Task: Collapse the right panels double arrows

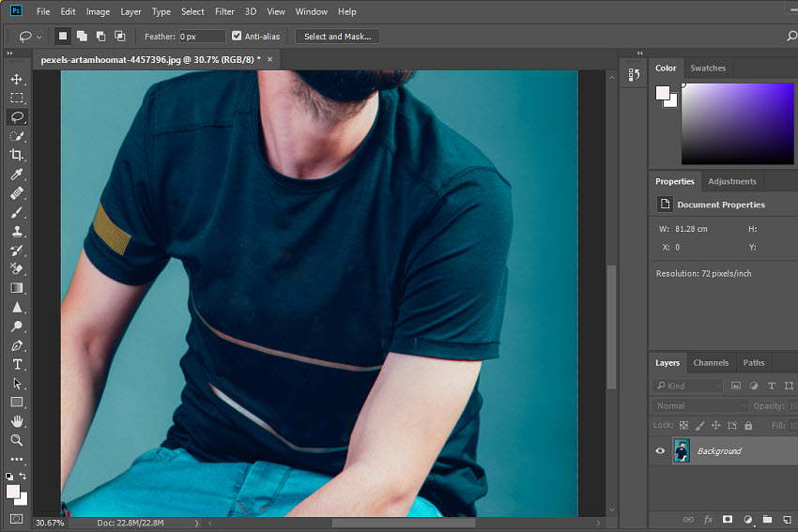Action: pyautogui.click(x=639, y=53)
